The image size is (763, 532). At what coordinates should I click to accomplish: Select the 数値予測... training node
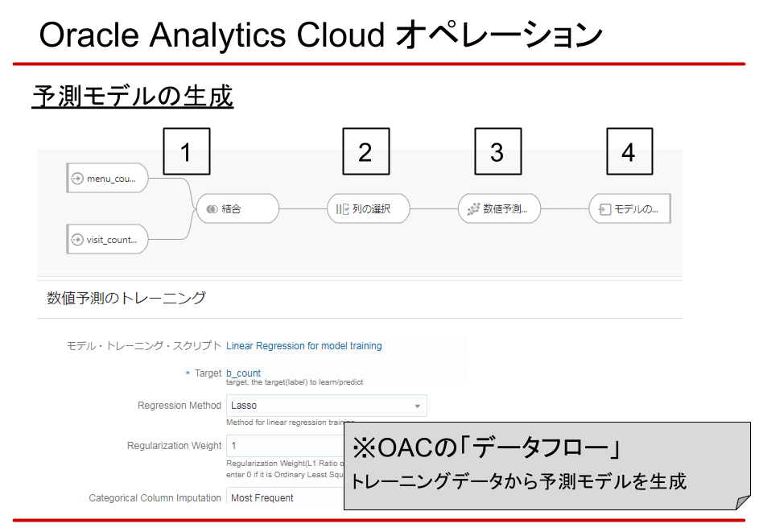(499, 208)
